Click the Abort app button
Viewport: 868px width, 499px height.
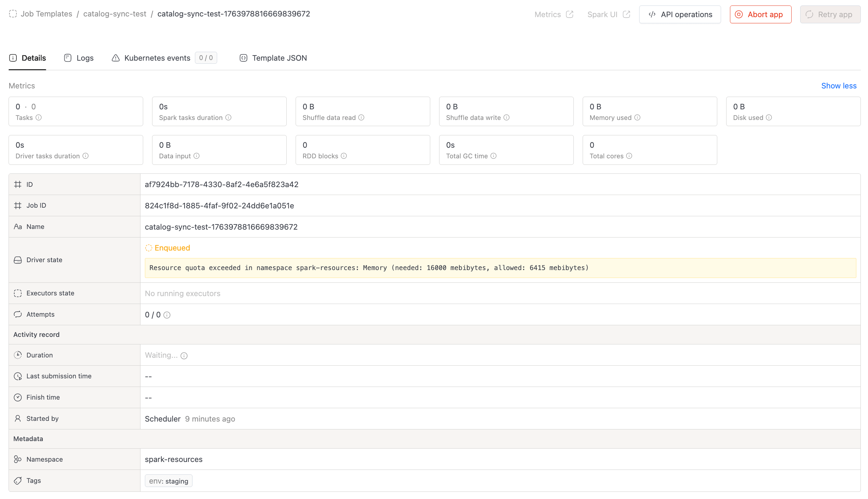(x=760, y=14)
